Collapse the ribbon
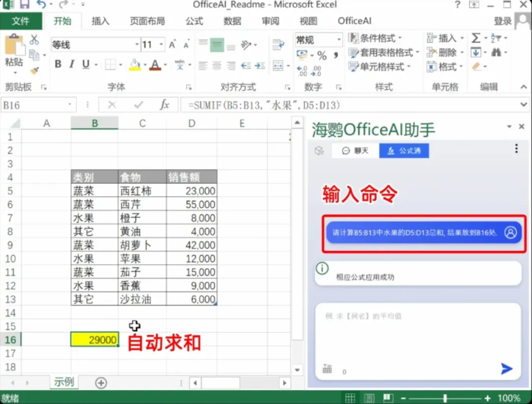This screenshot has height=404, width=532. click(524, 87)
